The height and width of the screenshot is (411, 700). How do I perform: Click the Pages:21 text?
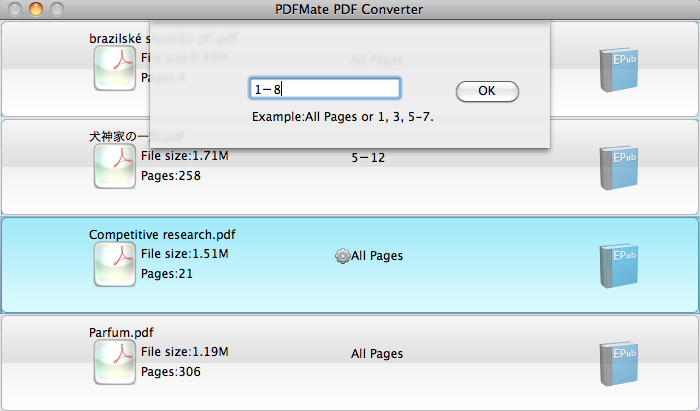[167, 274]
